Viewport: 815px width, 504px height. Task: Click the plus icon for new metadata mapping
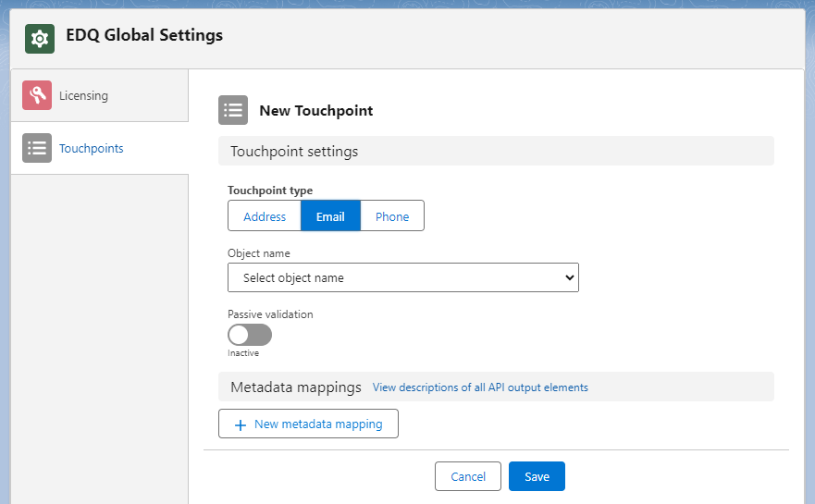click(241, 425)
